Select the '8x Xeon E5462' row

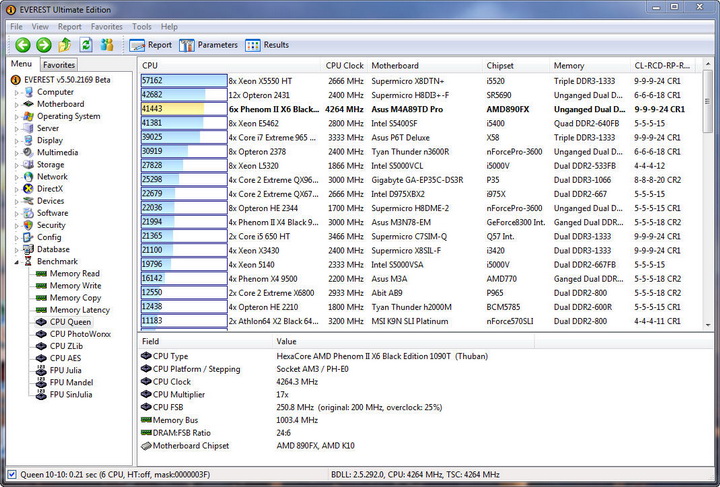coord(421,123)
